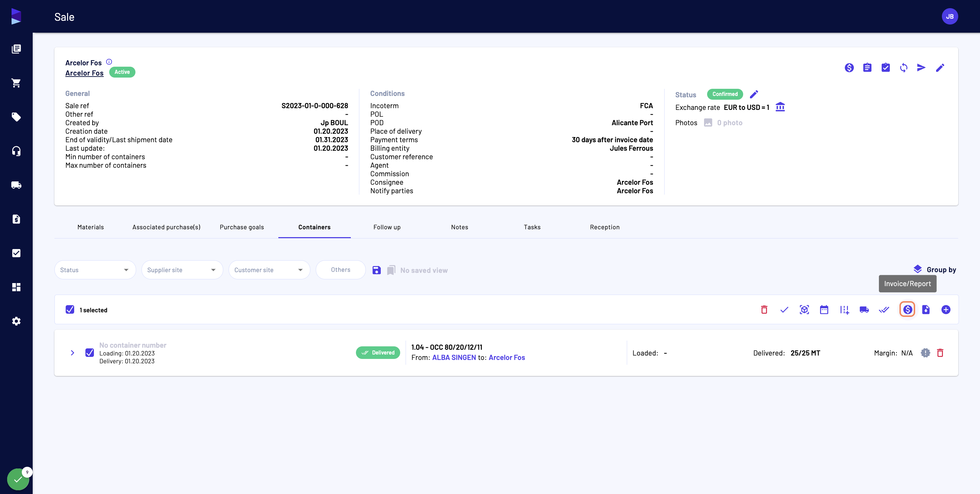980x494 pixels.
Task: Open the ALBA SINGEN supplier link
Action: (454, 358)
